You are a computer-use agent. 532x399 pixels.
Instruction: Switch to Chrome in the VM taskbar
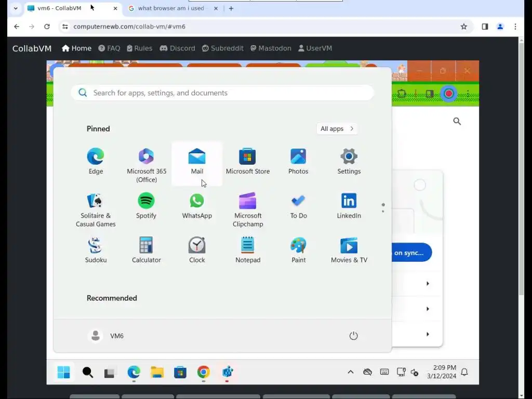pos(204,372)
